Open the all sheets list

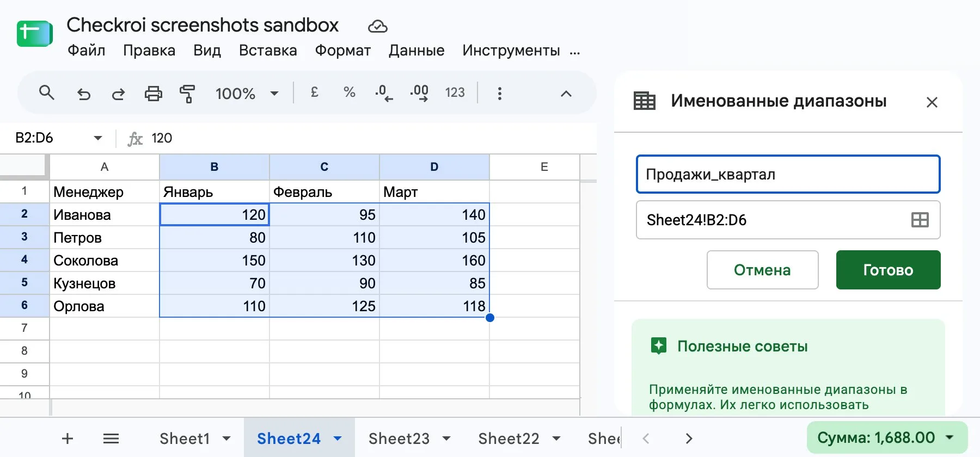point(111,439)
